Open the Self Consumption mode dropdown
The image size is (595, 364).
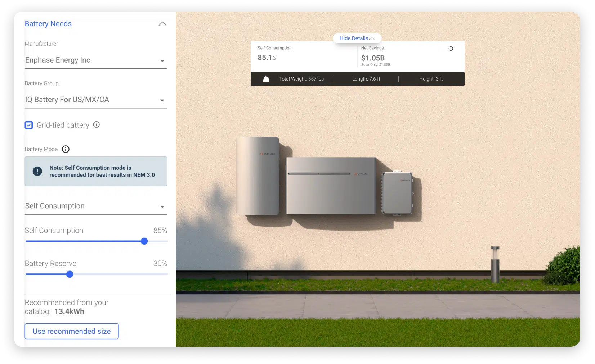pyautogui.click(x=95, y=206)
